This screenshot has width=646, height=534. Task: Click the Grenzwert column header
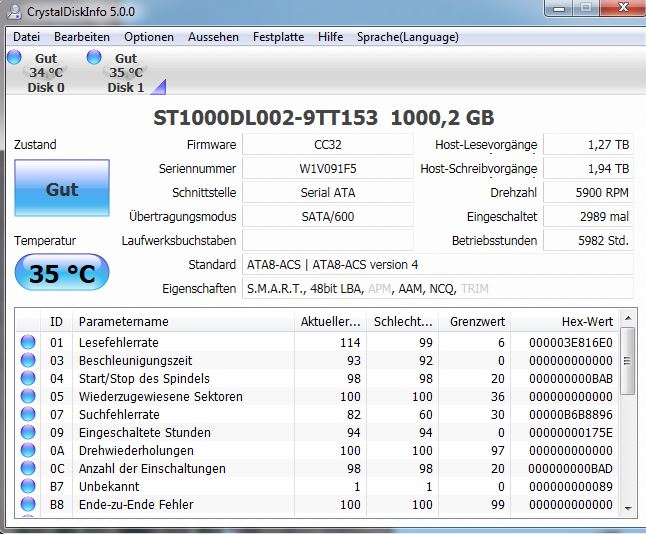coord(475,321)
